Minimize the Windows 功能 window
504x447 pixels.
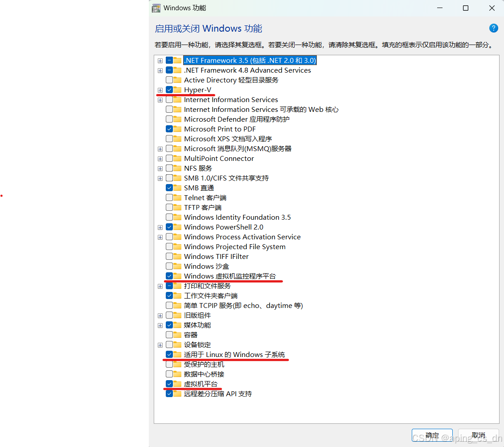pyautogui.click(x=440, y=8)
